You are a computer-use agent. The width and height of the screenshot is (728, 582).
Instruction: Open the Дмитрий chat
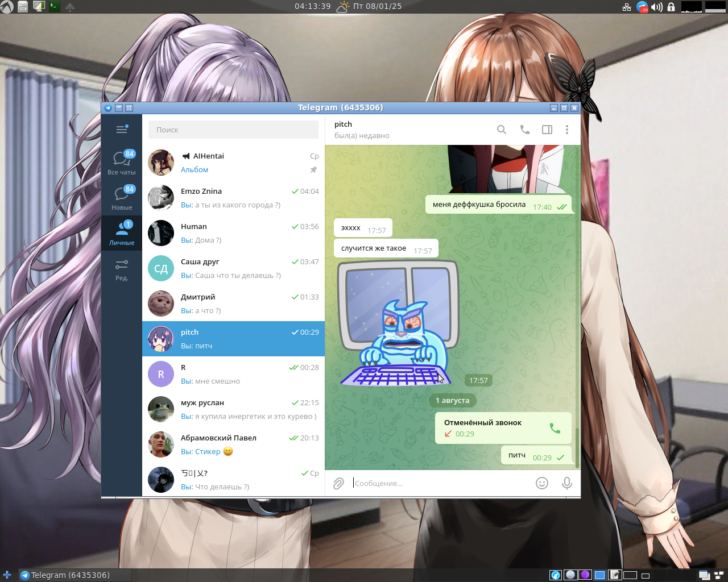(233, 304)
